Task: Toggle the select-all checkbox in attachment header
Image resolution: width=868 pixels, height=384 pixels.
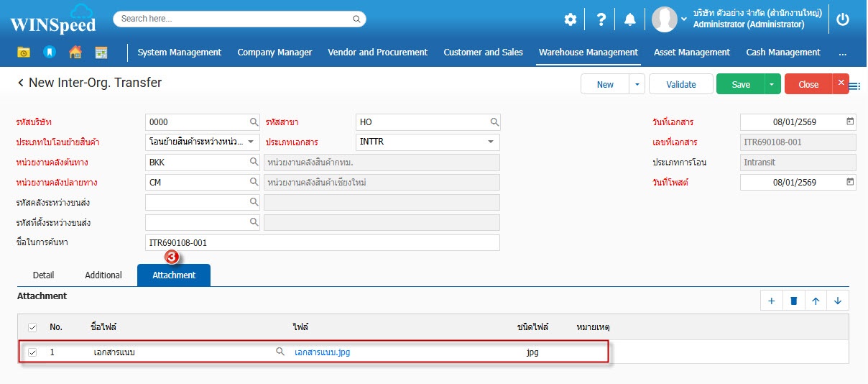Action: point(32,327)
